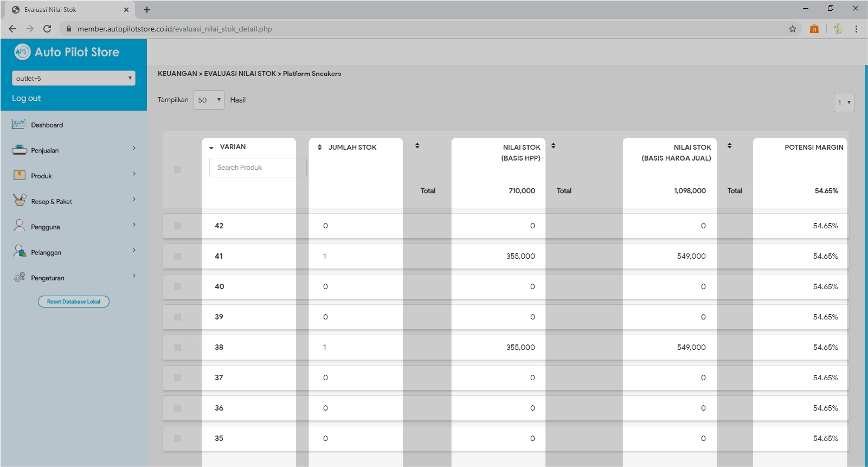Bookmark this page with the star icon
Image resolution: width=868 pixels, height=467 pixels.
tap(792, 29)
